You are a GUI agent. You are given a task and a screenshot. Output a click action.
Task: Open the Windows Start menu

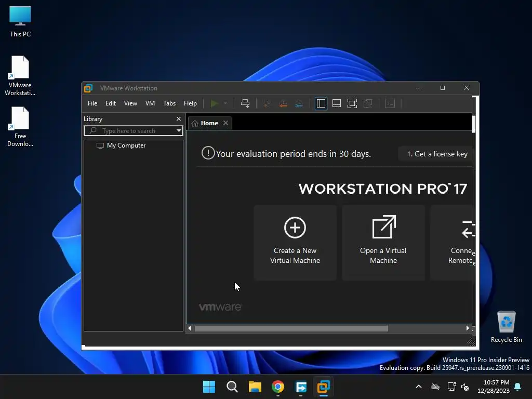point(209,387)
